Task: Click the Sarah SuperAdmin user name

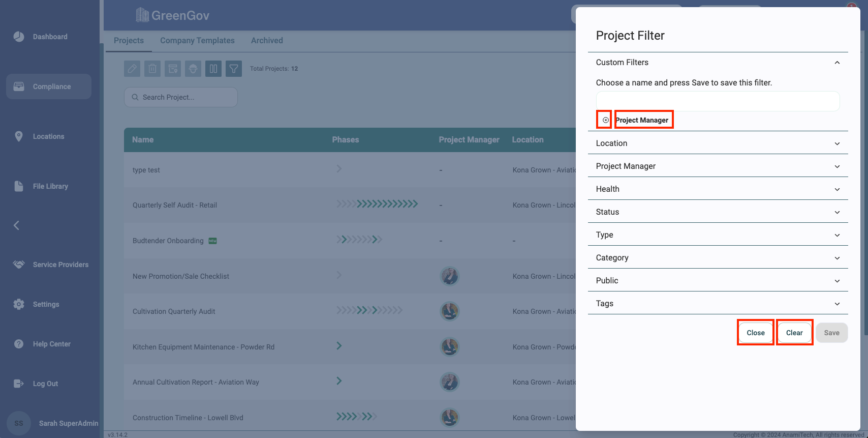Action: (x=69, y=423)
